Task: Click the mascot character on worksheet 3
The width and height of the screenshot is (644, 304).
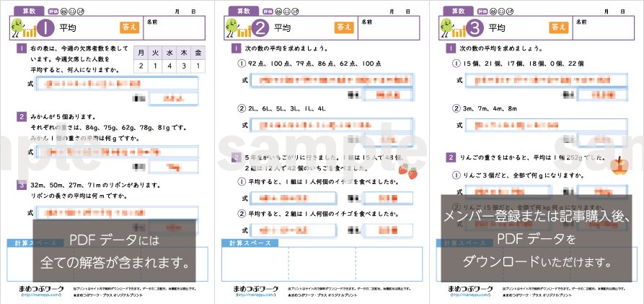Action: (x=446, y=27)
